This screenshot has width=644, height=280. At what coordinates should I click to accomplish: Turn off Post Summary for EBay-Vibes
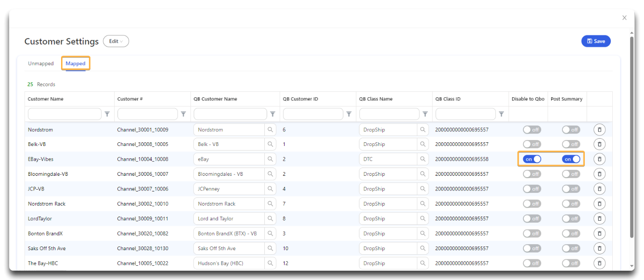(x=571, y=159)
